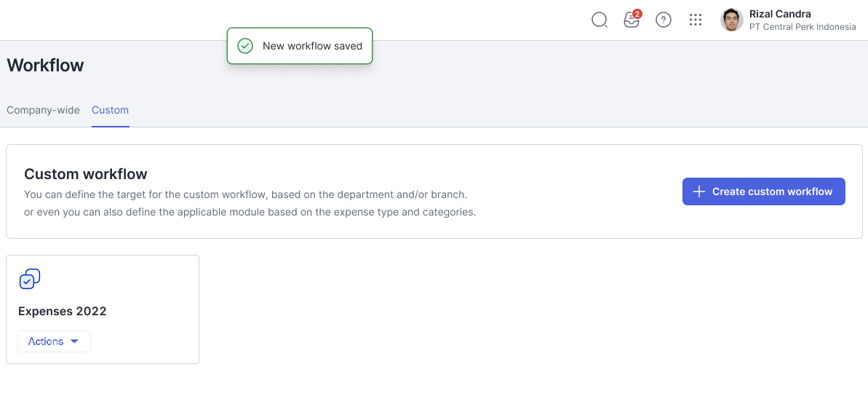The image size is (868, 407).
Task: Click the Workflow page heading
Action: click(45, 66)
